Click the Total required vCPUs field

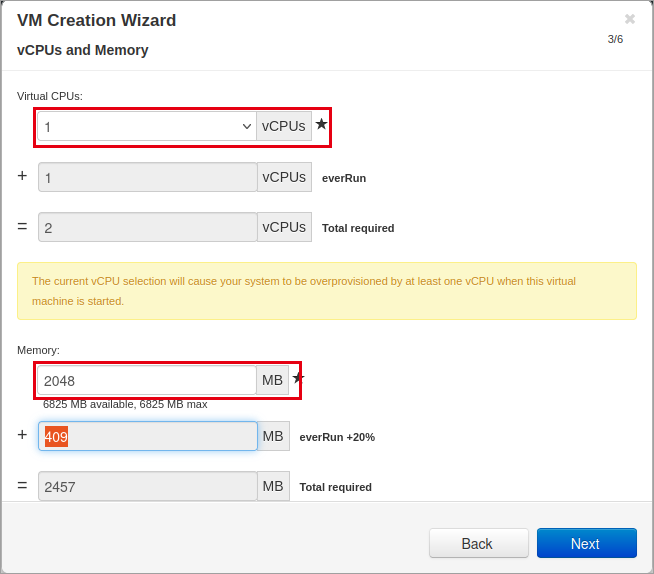[x=147, y=227]
